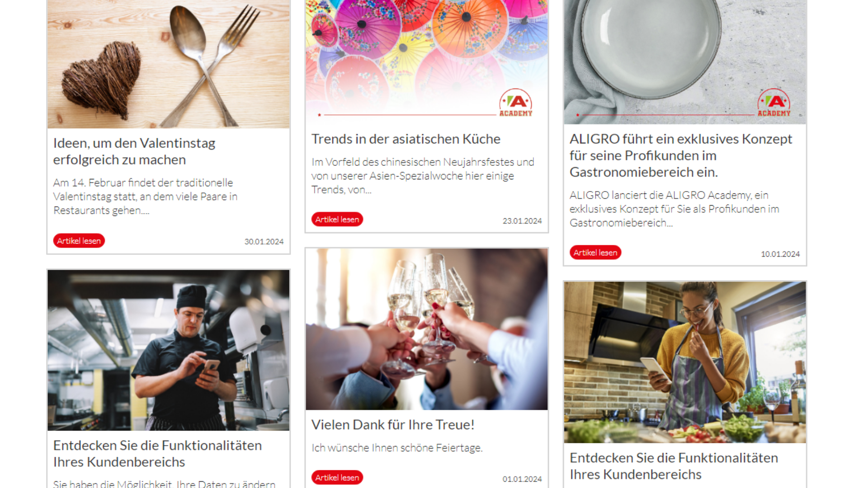Click Artikel lesen under Vielen Dank article
The image size is (868, 488).
[337, 478]
